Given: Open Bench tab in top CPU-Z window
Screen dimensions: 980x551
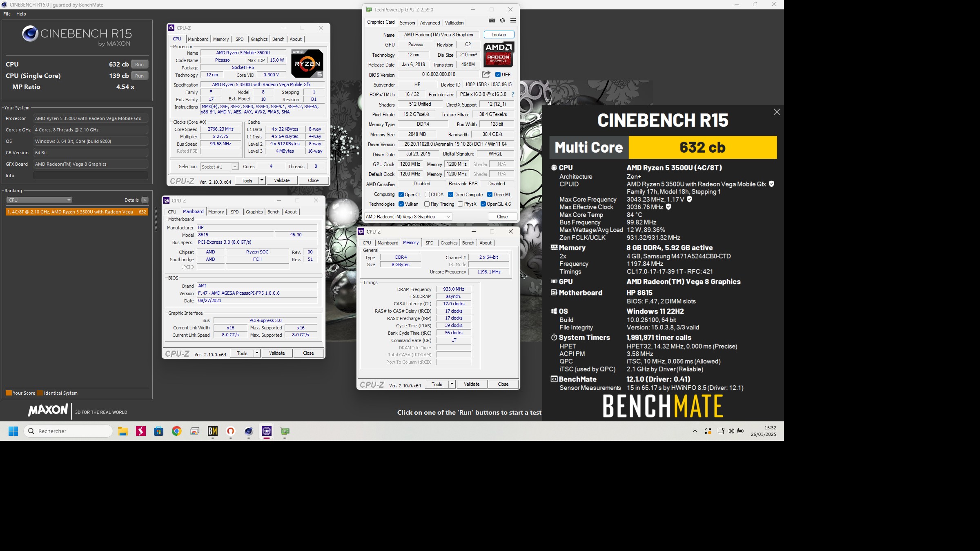Looking at the screenshot, I should click(278, 39).
